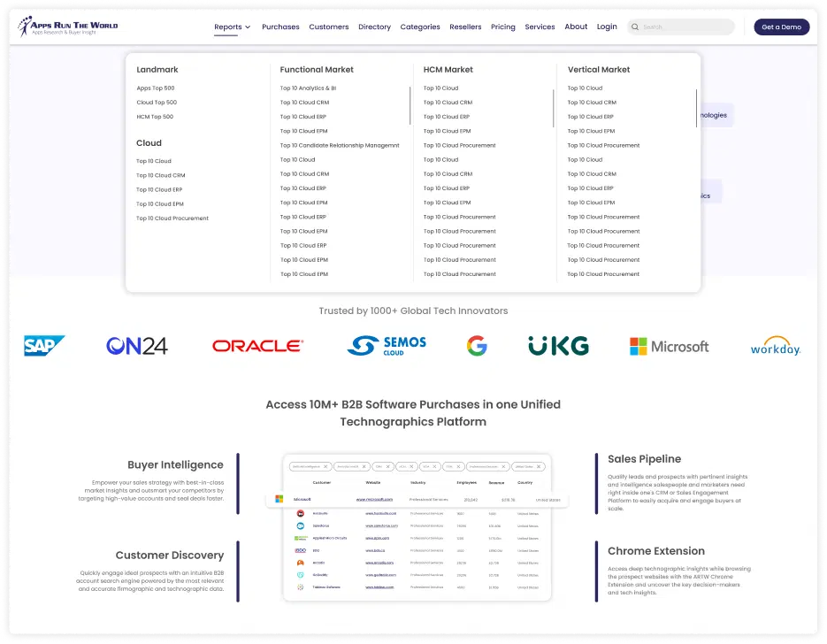Select the Buyer Intelligence feature
This screenshot has width=827, height=644.
[175, 464]
